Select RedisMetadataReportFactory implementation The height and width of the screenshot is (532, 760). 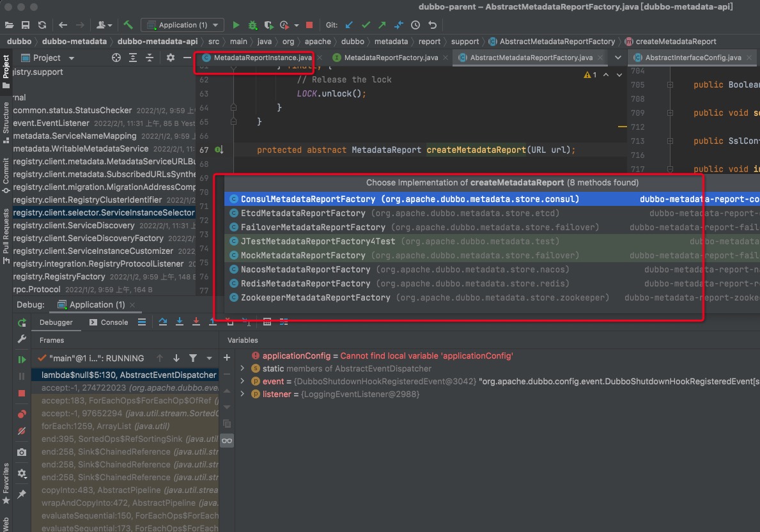[492, 283]
